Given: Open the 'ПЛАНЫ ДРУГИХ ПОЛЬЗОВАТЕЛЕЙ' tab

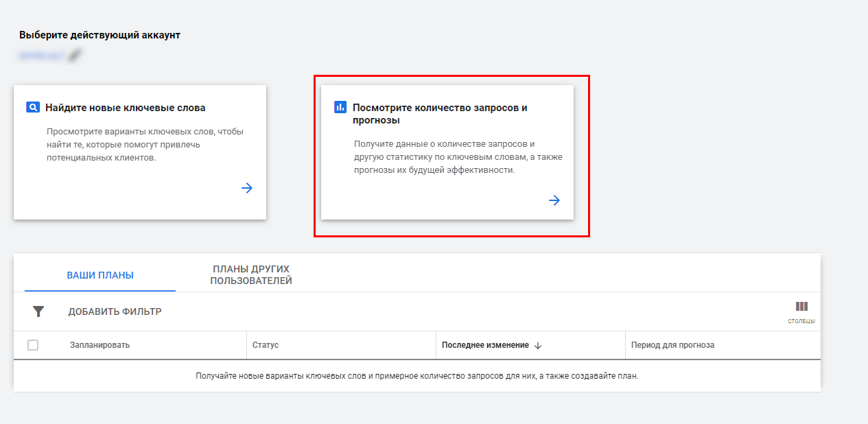Looking at the screenshot, I should 251,274.
